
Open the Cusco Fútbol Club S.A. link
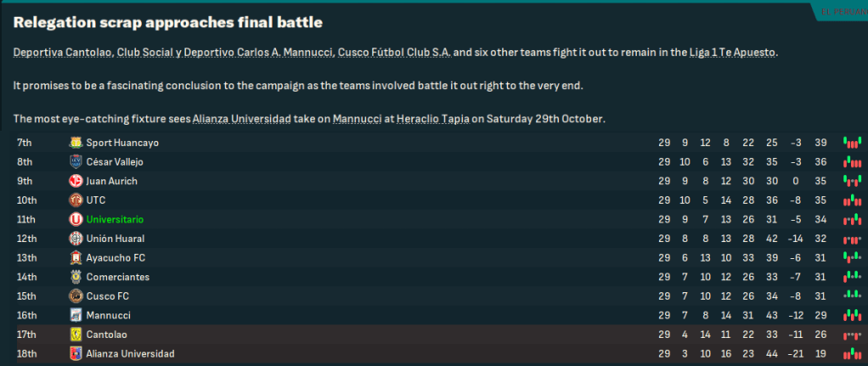click(x=393, y=53)
